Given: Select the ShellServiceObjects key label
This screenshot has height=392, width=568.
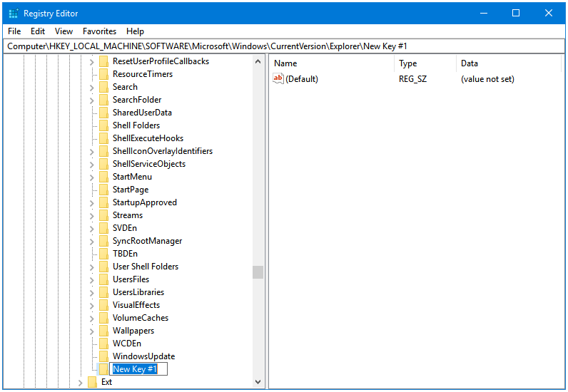Looking at the screenshot, I should point(149,164).
